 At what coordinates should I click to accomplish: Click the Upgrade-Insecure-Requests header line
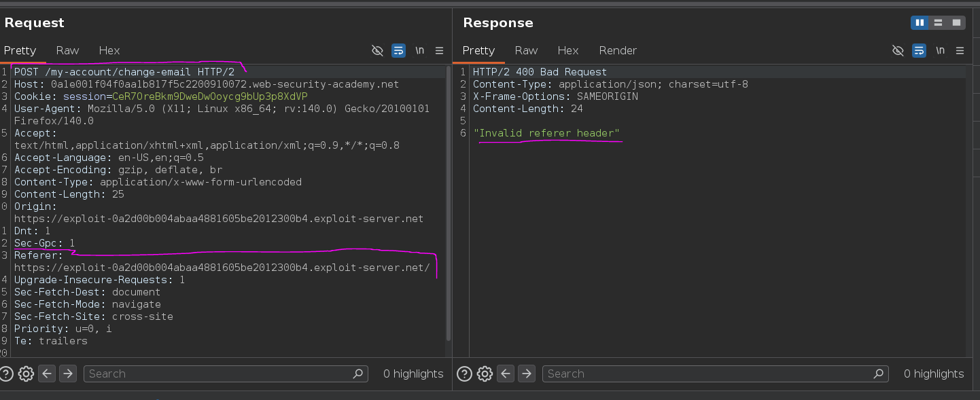coord(99,280)
